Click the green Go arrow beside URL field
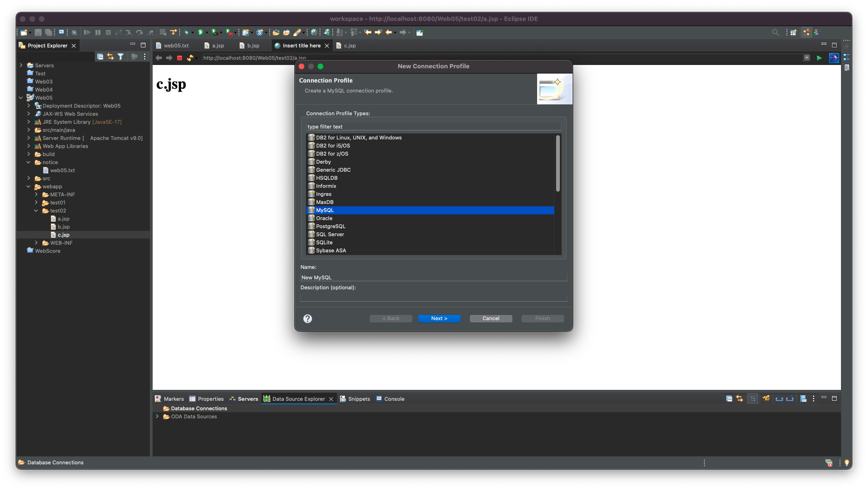Image resolution: width=868 pixels, height=489 pixels. tap(819, 58)
